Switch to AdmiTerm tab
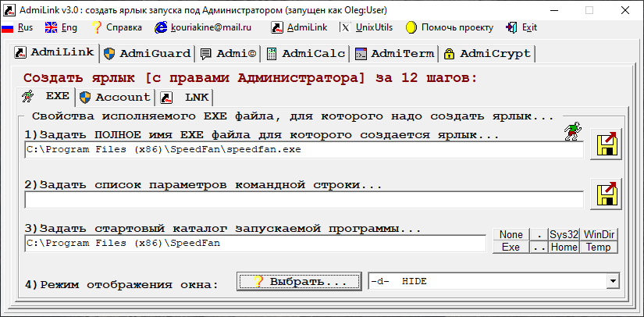Viewport: 644px width, 317px height. coord(394,54)
